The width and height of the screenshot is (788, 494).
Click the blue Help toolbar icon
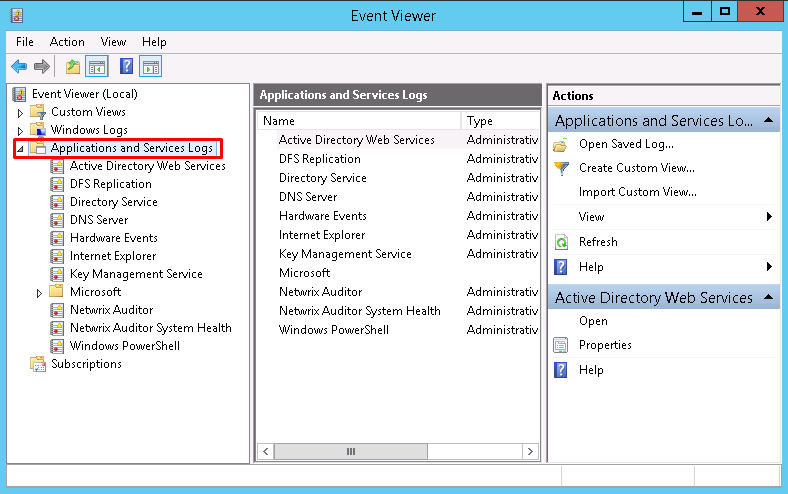point(126,66)
